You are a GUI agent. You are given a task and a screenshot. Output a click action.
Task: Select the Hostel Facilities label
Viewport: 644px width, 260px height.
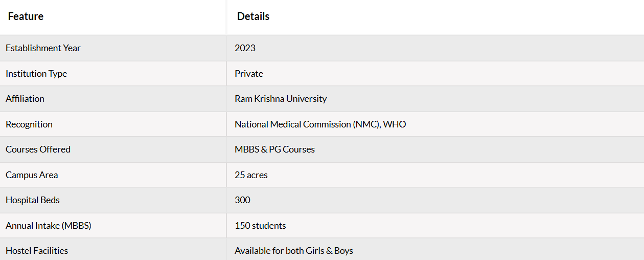point(37,251)
